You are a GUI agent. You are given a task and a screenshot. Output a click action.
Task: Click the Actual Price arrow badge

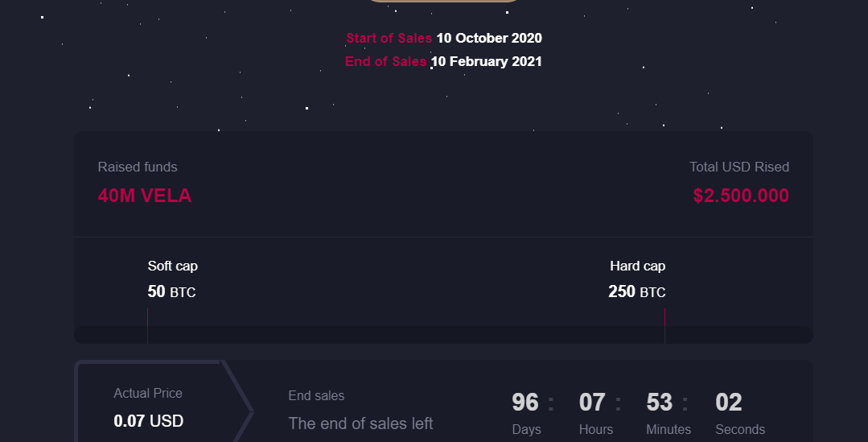pyautogui.click(x=164, y=403)
